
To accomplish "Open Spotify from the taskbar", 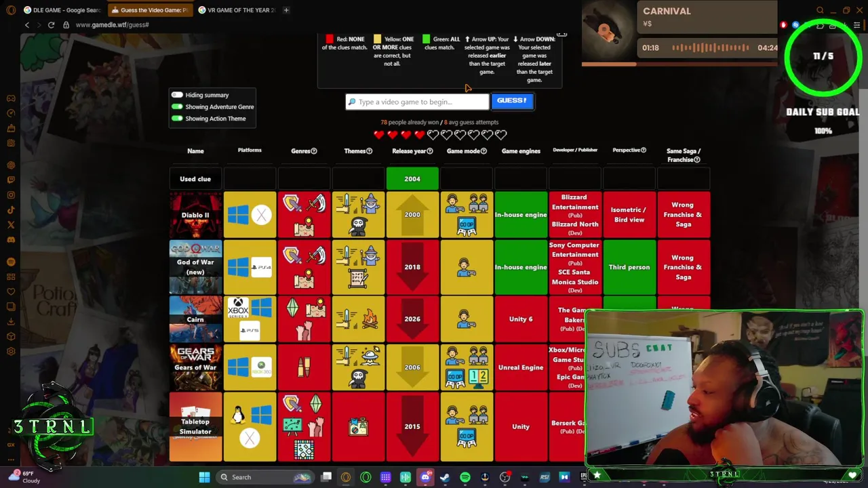I will click(x=465, y=477).
